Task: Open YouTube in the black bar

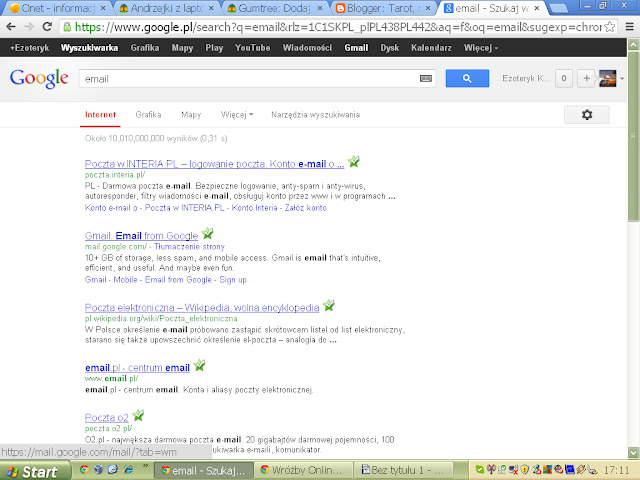Action: tap(253, 48)
